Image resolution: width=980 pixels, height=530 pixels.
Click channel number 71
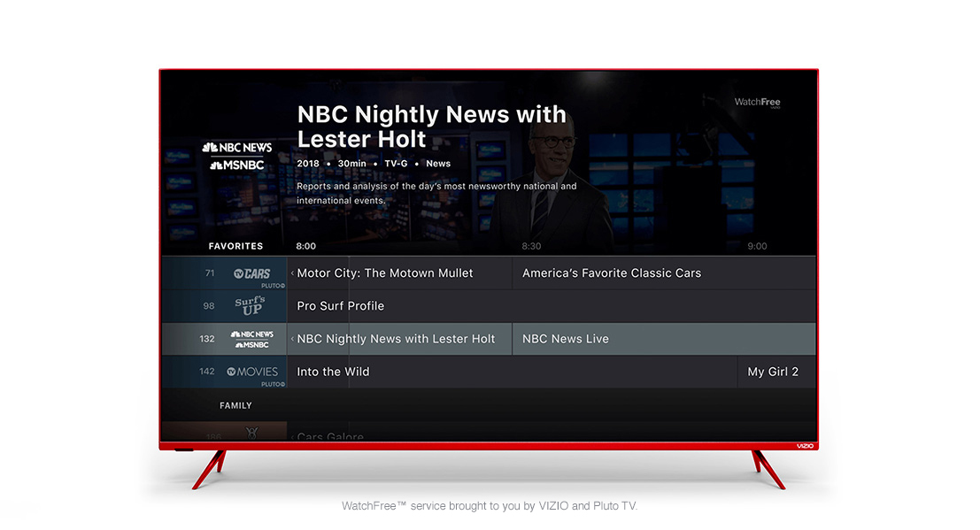[210, 273]
